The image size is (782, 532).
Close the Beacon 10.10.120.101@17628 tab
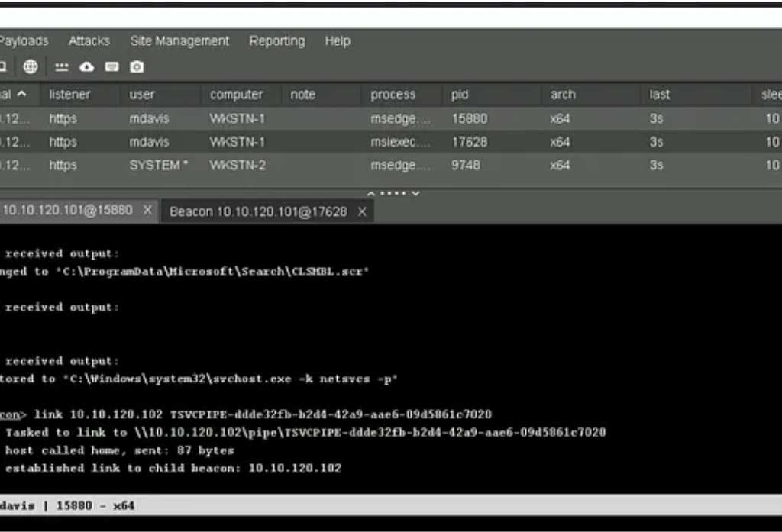pos(362,211)
